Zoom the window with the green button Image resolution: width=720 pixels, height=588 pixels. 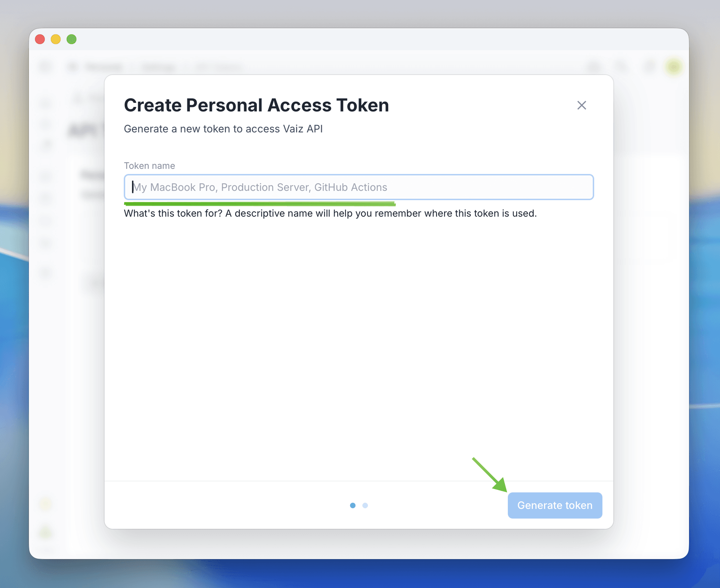click(72, 39)
